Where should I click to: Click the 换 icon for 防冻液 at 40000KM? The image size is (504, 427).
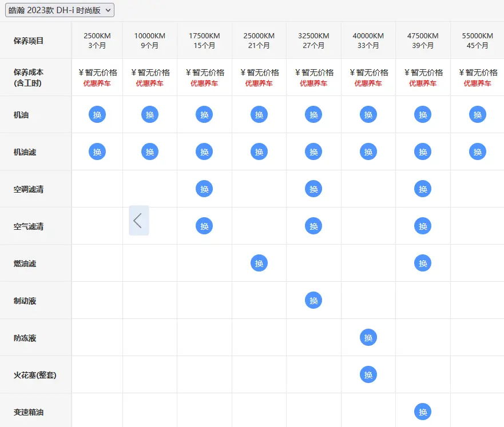(368, 338)
